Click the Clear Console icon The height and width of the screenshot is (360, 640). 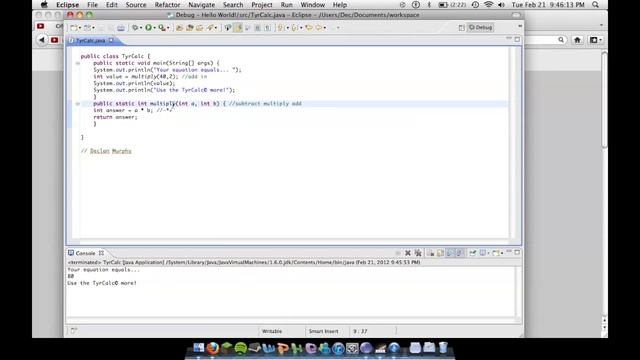click(431, 253)
